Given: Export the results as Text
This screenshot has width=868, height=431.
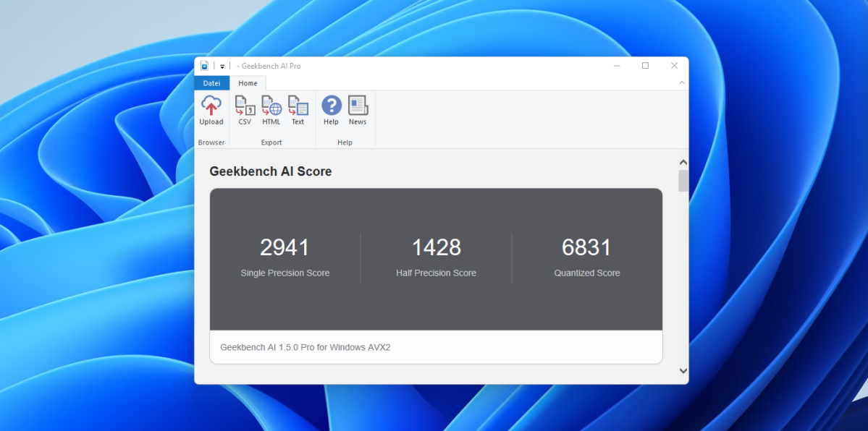Looking at the screenshot, I should pos(298,109).
